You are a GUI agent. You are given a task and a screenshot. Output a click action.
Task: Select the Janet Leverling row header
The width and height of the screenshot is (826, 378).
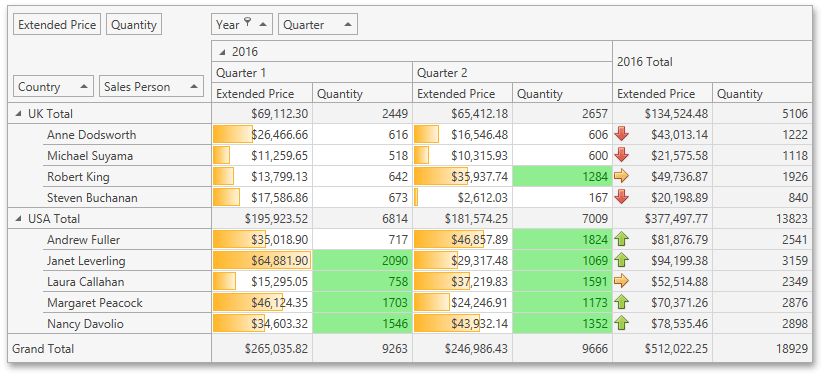click(127, 261)
